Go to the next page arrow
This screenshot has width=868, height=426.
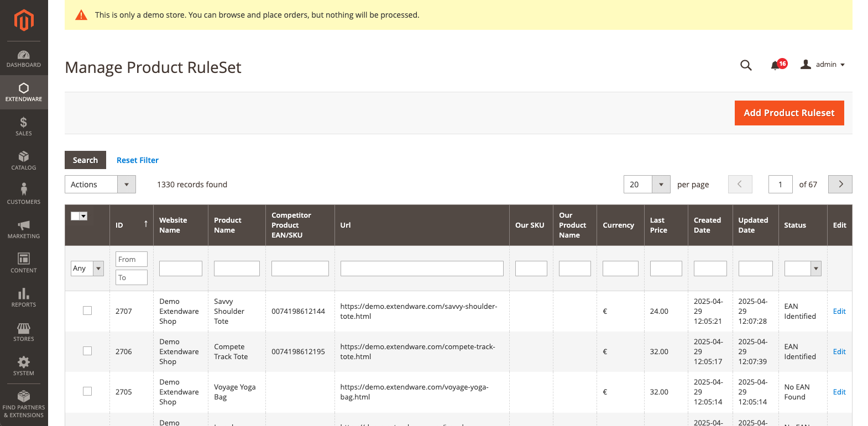pos(840,185)
